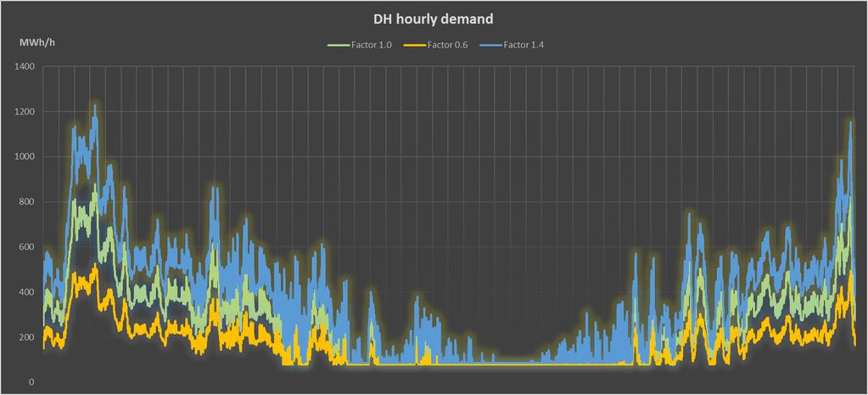Click the 0 y-axis value
This screenshot has width=868, height=395.
(32, 382)
